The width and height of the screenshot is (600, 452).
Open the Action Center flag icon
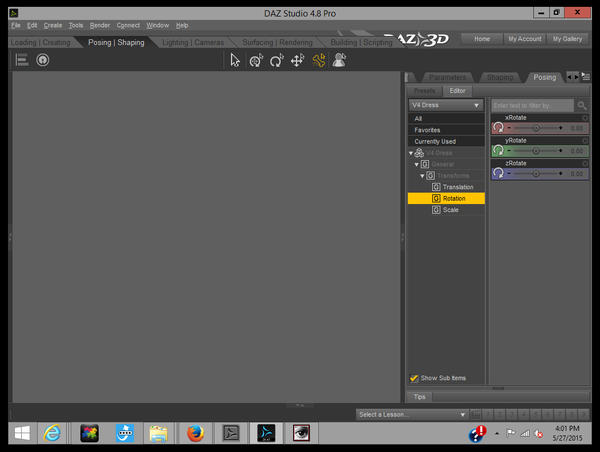[510, 433]
